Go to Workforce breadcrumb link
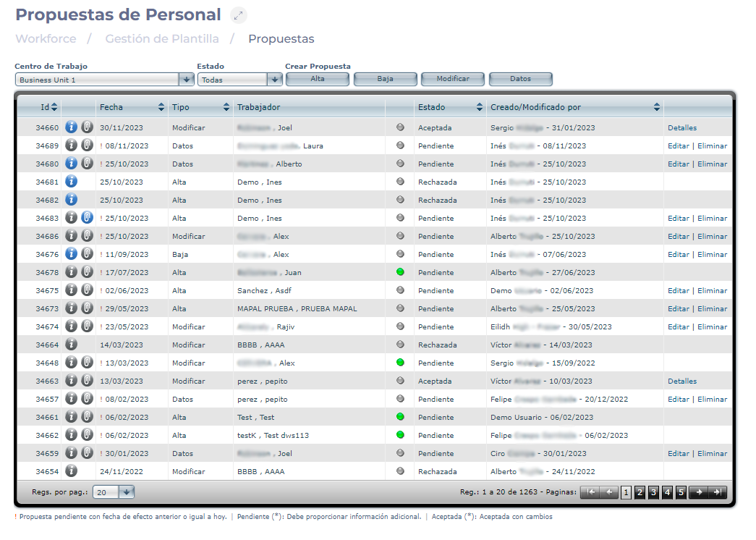 point(45,39)
